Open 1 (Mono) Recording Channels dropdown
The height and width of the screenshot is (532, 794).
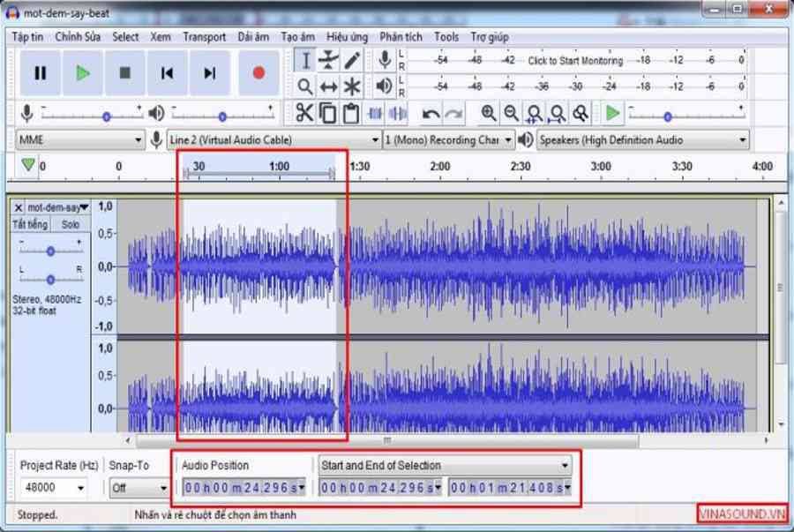point(448,139)
